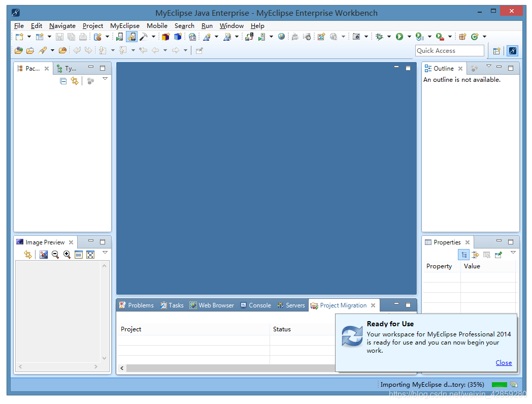Open a new perspective via the Open Perspective icon
Image resolution: width=532 pixels, height=404 pixels.
(x=496, y=50)
